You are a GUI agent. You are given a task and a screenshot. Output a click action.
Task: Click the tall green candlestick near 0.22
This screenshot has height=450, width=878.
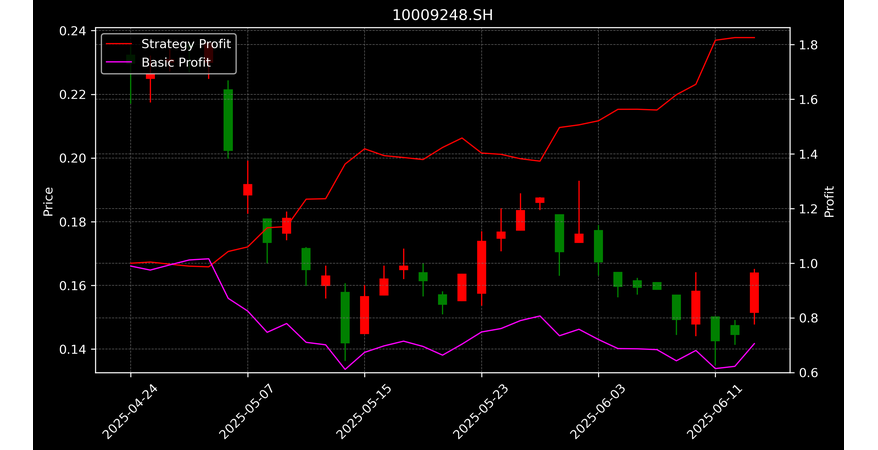[x=228, y=120]
